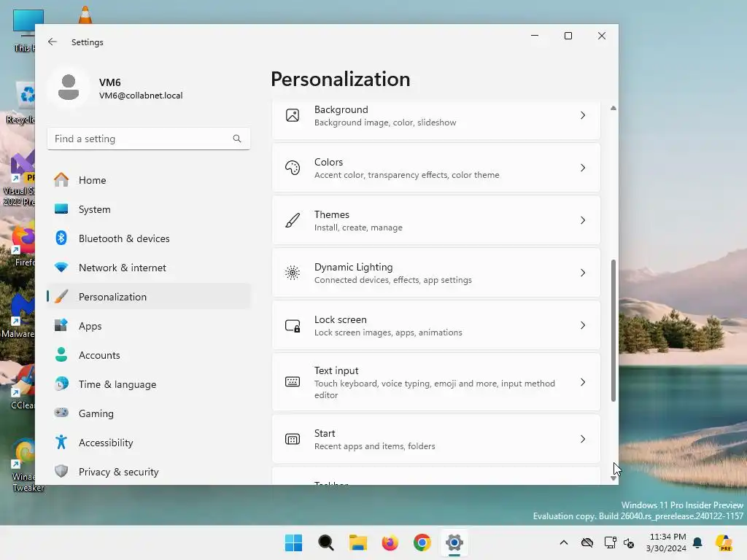Click the Network wifi icon in sidebar
The width and height of the screenshot is (747, 560).
[x=61, y=268]
